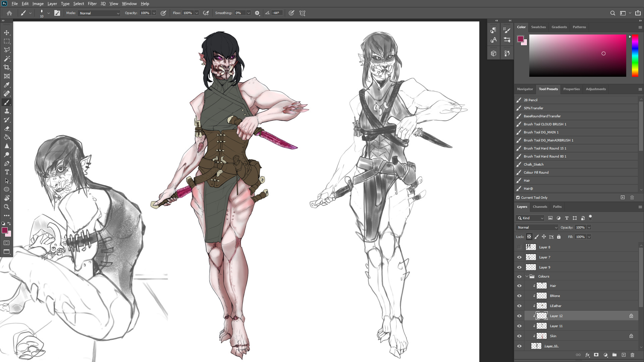Open the Window menu
Viewport: 644px width, 362px height.
click(x=129, y=4)
